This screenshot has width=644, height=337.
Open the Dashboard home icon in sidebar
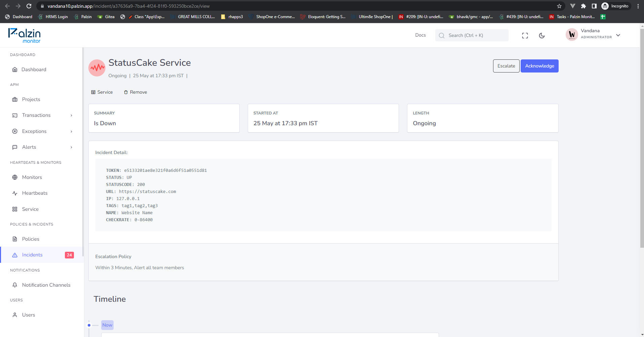coord(15,69)
